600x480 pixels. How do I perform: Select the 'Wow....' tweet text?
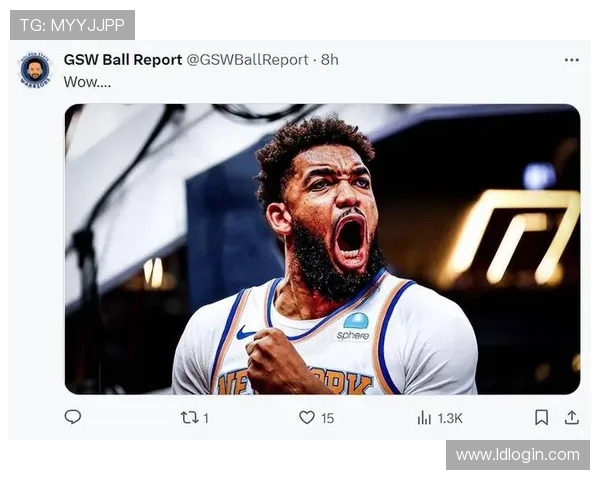coord(87,82)
